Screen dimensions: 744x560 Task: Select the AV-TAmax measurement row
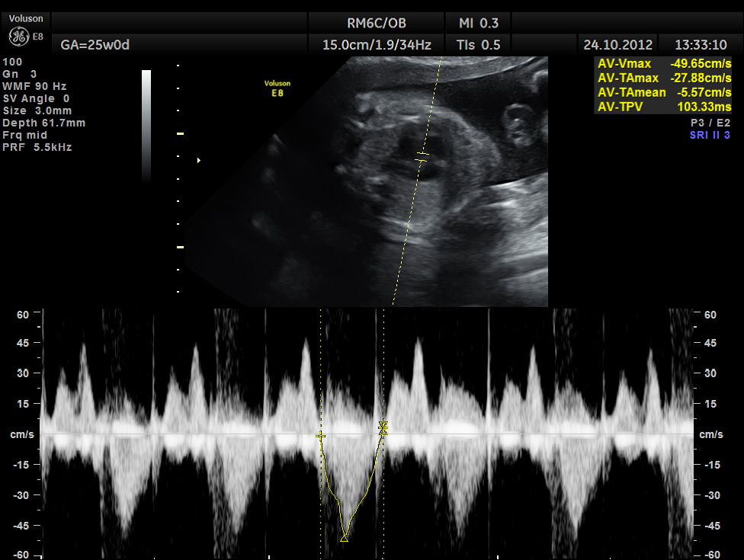click(x=663, y=78)
